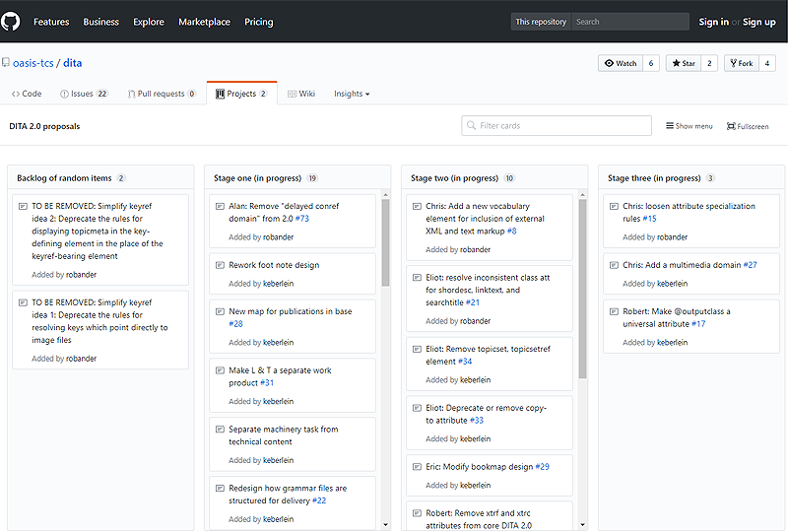Click note icon on 'New map for publications' card
Screen dimensions: 788x532
click(220, 311)
